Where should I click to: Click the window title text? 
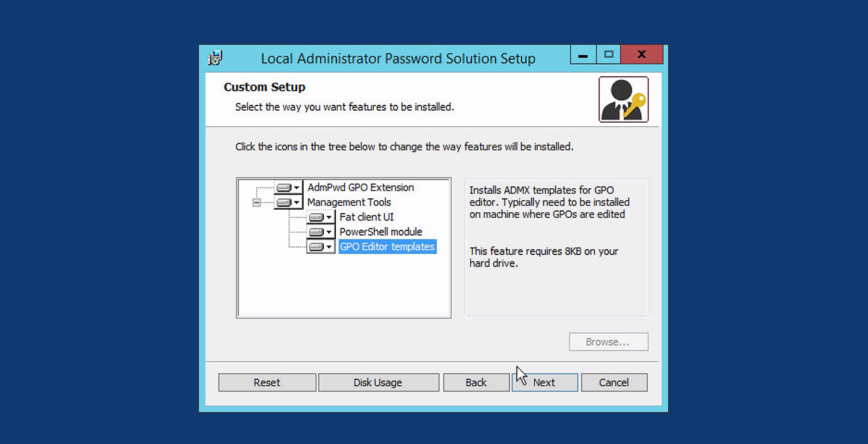pos(398,59)
